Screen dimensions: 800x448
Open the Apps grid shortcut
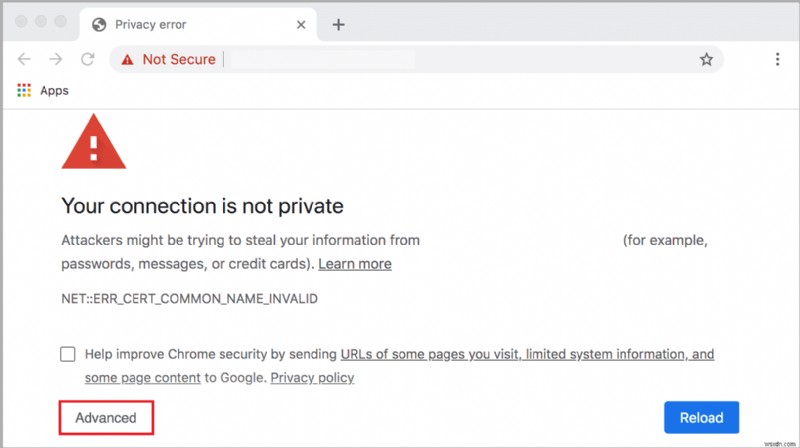pyautogui.click(x=25, y=90)
